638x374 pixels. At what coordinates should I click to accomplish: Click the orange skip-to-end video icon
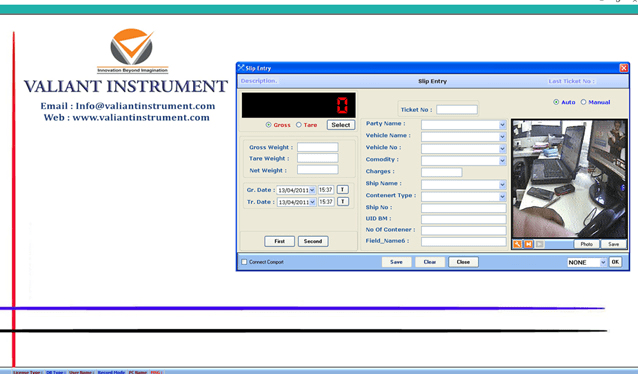(528, 244)
